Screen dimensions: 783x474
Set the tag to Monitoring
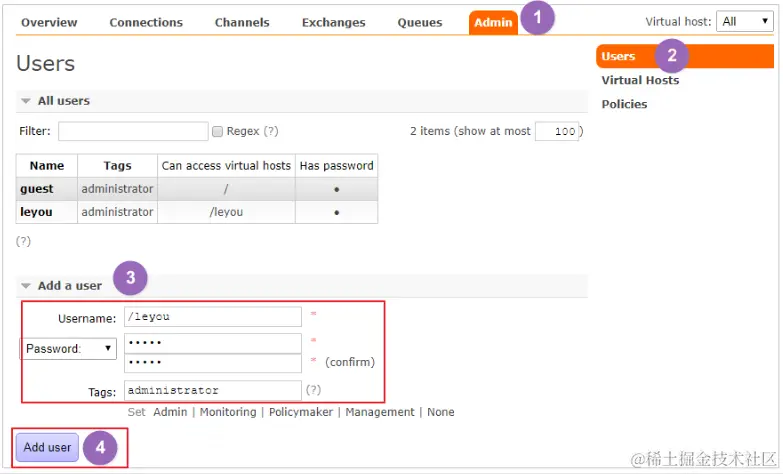click(x=228, y=412)
